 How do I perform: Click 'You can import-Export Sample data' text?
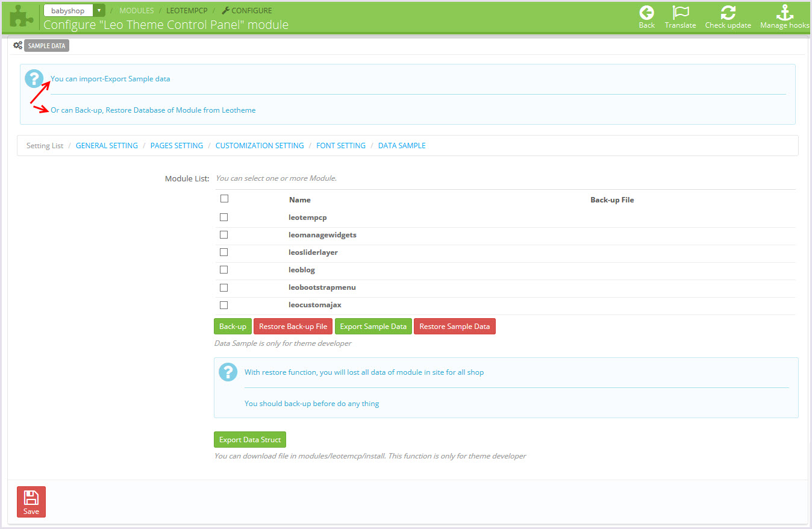click(x=110, y=78)
